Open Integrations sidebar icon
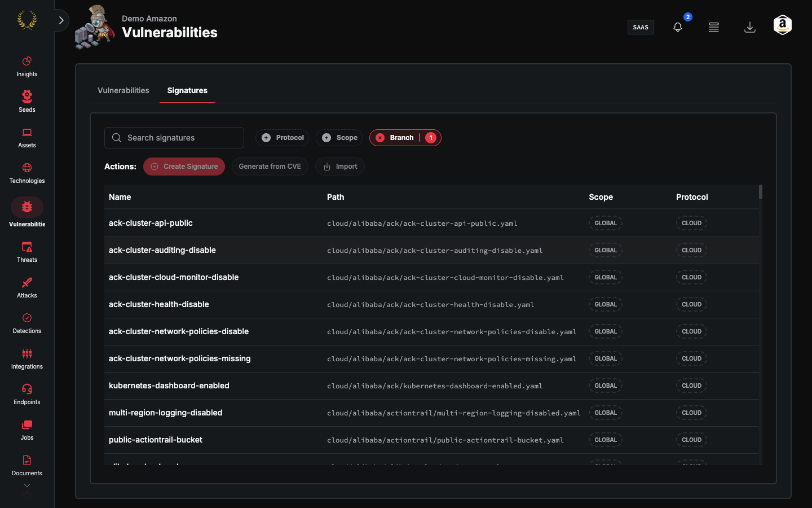Screen dimensions: 812x508 click(27, 353)
